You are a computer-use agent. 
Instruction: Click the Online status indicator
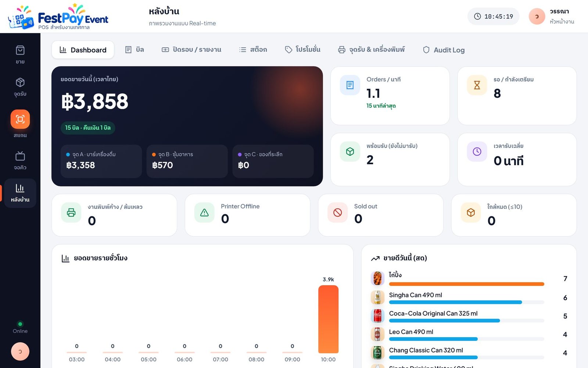[20, 327]
